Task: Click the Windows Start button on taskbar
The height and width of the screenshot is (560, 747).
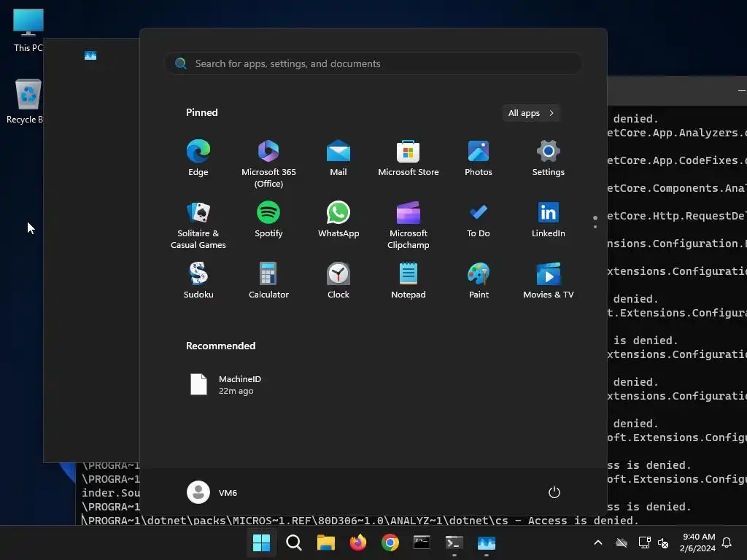Action: [x=261, y=542]
